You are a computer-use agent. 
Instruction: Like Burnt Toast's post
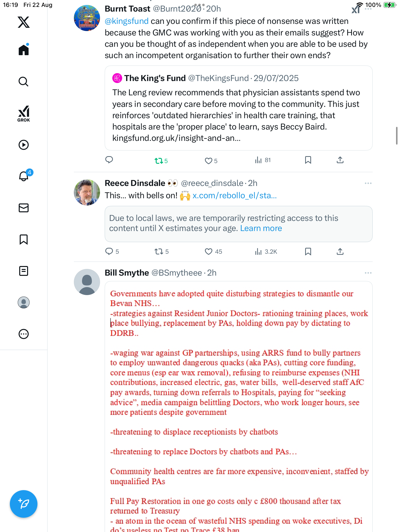[209, 161]
